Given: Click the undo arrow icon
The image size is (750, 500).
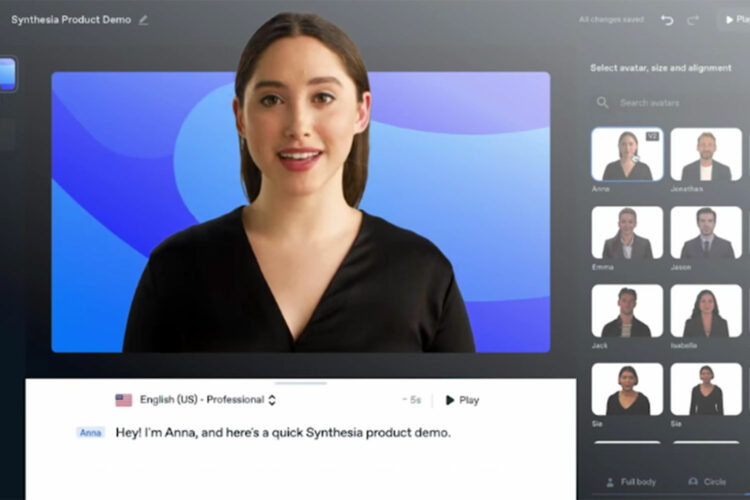Looking at the screenshot, I should [667, 20].
